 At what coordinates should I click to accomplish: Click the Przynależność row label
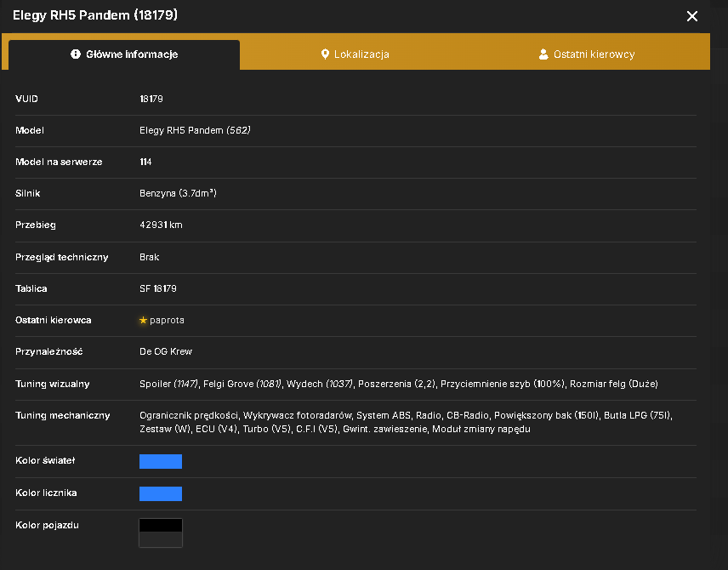point(49,351)
